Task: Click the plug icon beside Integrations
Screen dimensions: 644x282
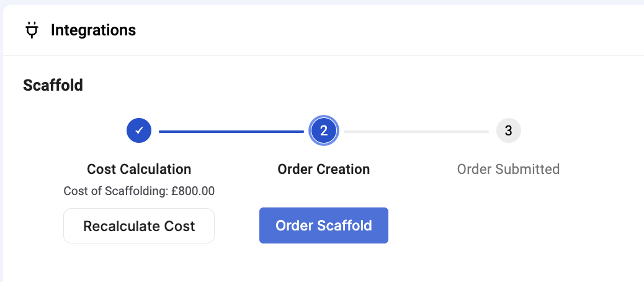Action: pos(32,30)
